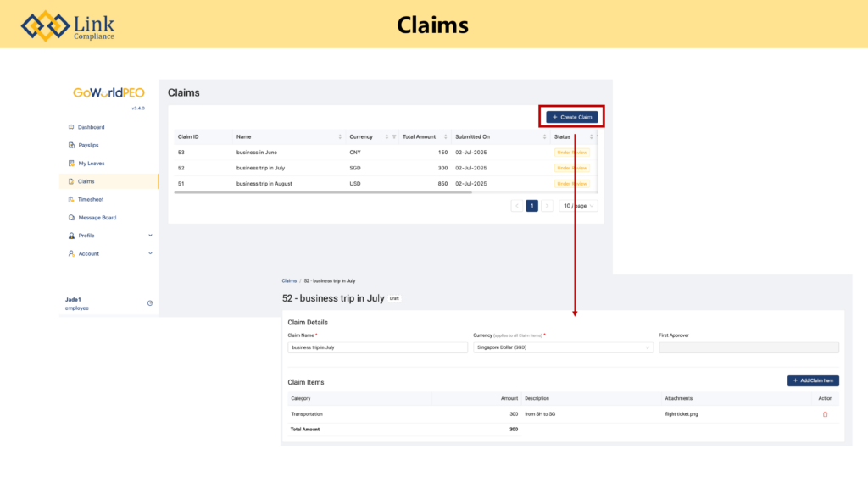Select Claims in the sidebar menu
868x488 pixels.
(86, 181)
